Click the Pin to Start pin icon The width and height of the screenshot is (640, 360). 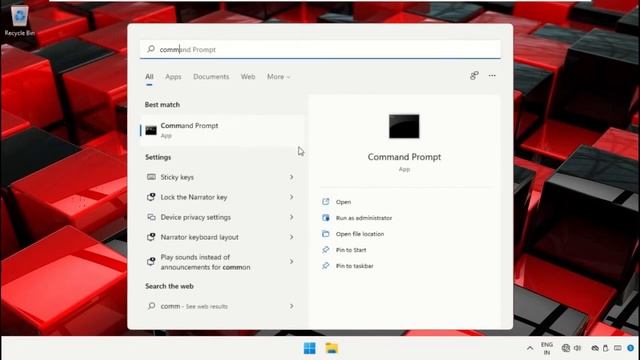326,249
